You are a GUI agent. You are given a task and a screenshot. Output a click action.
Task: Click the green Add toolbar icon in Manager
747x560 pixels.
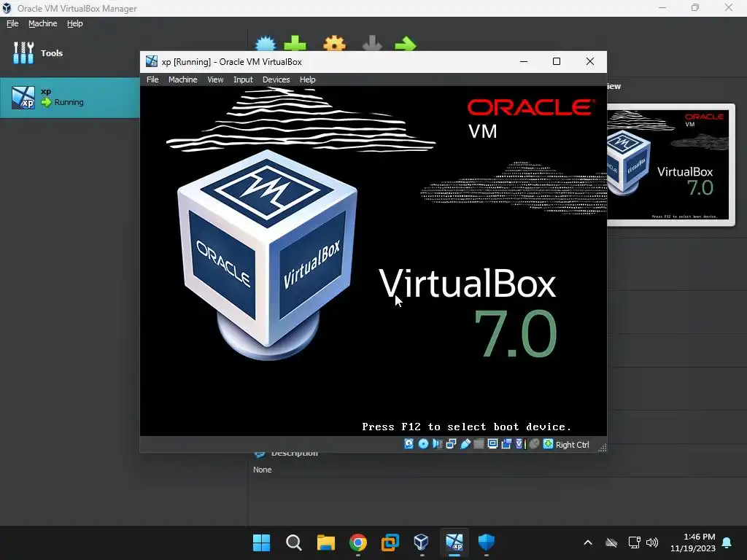click(x=295, y=44)
